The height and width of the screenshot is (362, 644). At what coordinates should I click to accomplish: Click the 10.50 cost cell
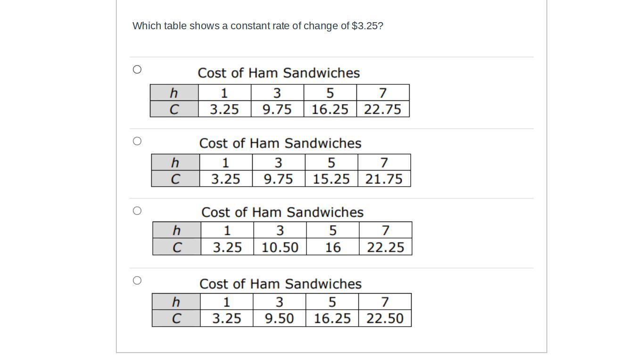280,247
